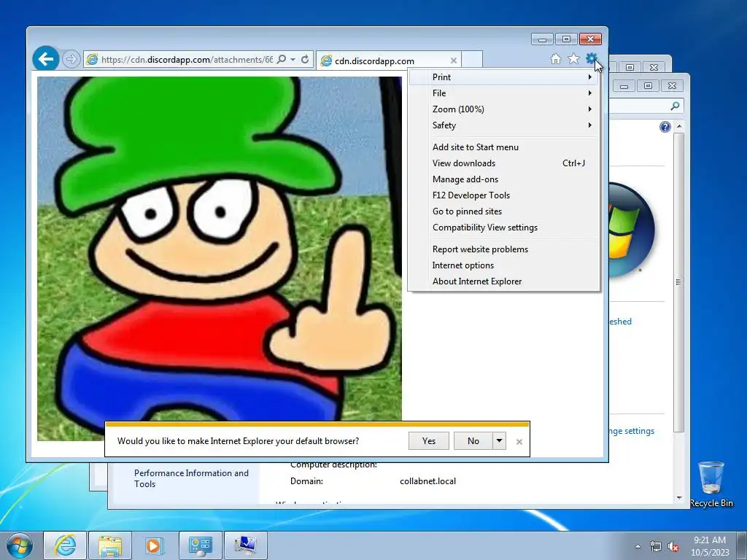
Task: Click Internet Explorer taskbar icon
Action: tap(65, 545)
